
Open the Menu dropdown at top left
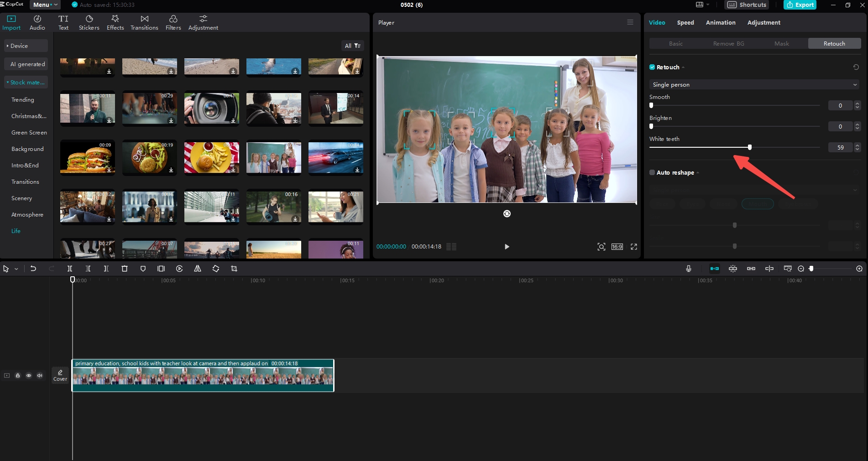[x=44, y=5]
